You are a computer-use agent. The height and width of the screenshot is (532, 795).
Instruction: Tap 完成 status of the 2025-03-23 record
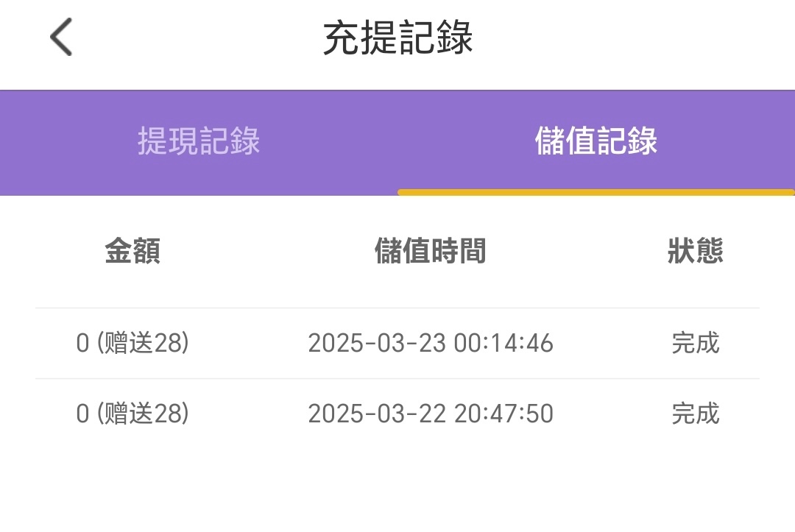[695, 344]
